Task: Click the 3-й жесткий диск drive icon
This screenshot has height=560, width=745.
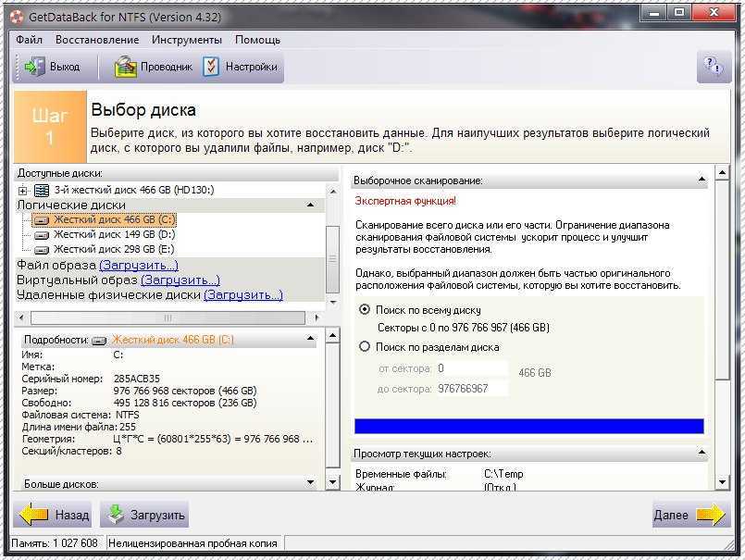Action: tap(42, 191)
